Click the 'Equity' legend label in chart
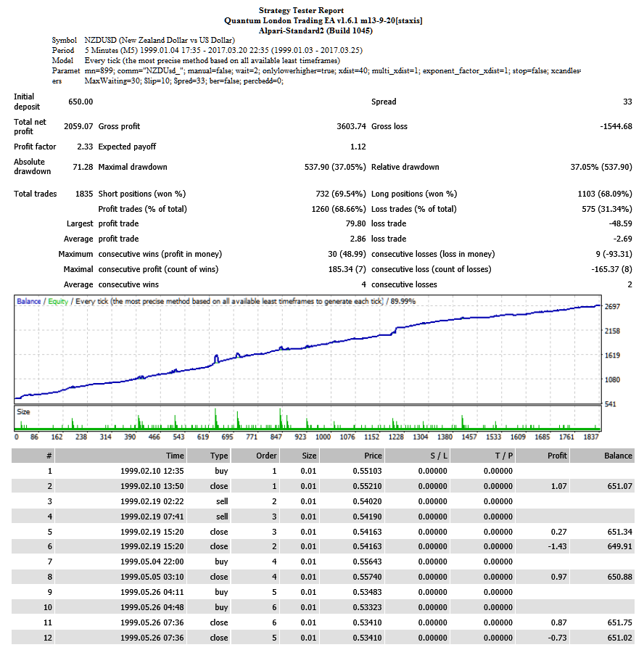This screenshot has width=644, height=658. (58, 301)
